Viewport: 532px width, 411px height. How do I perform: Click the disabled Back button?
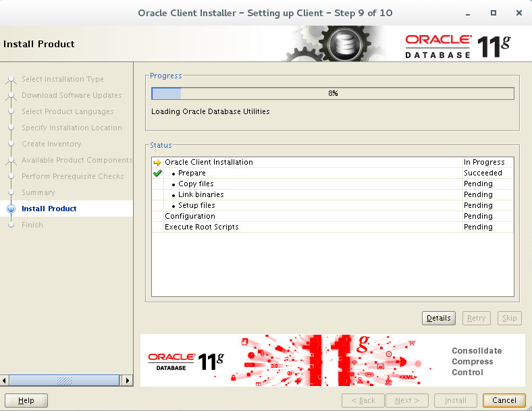(363, 400)
